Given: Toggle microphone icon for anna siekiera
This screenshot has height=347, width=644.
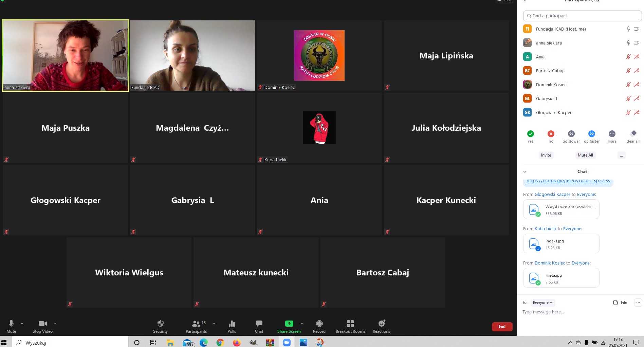Looking at the screenshot, I should pyautogui.click(x=628, y=43).
